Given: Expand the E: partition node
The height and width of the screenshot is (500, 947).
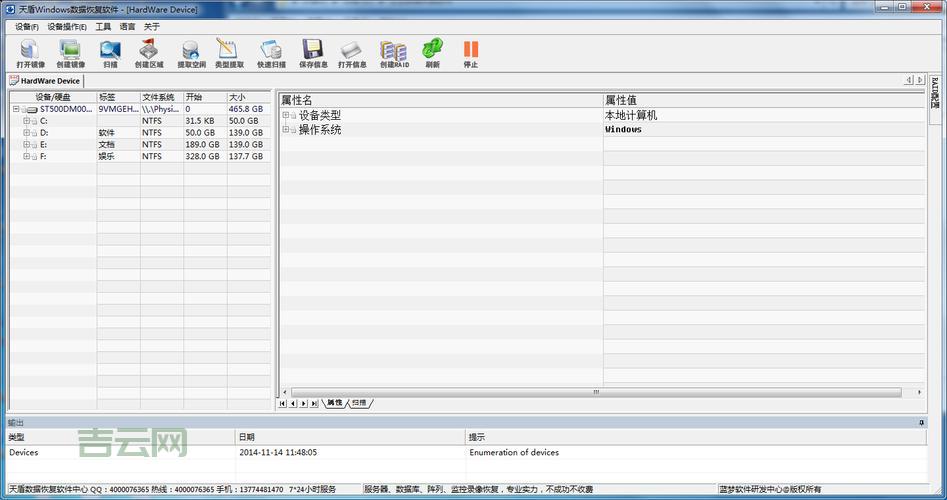Looking at the screenshot, I should [26, 144].
